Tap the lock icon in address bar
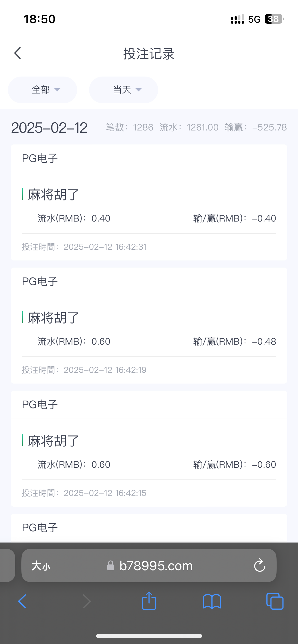Viewport: 298px width, 644px height. (111, 566)
